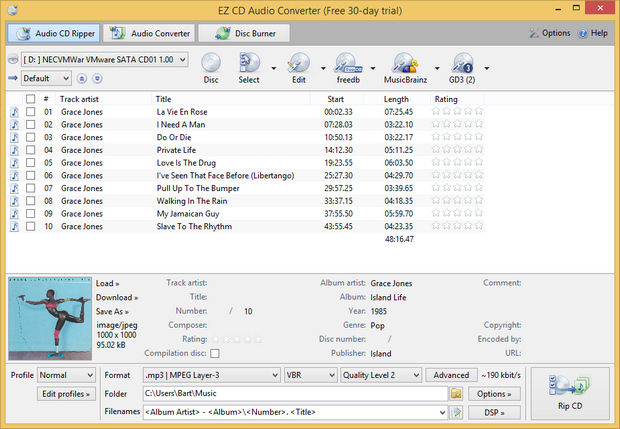Check track 01 La Vie En Rose
Image resolution: width=620 pixels, height=429 pixels.
(30, 112)
